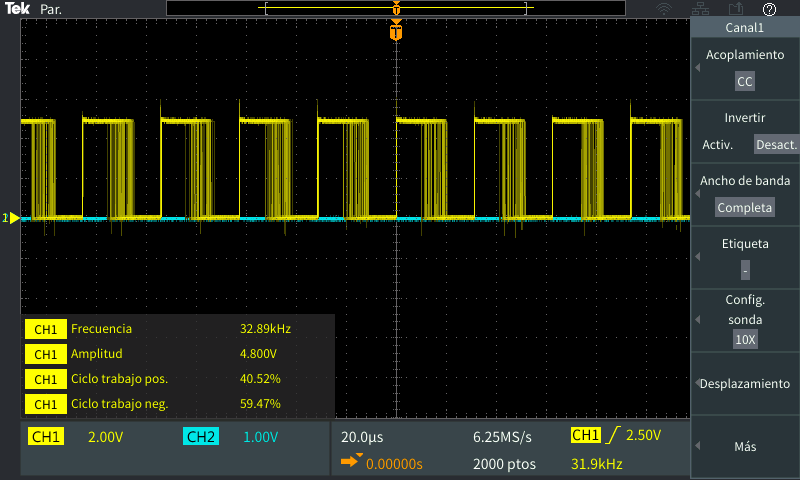Click the 20.0µs time base value
Viewport: 800px width, 480px height.
point(362,437)
